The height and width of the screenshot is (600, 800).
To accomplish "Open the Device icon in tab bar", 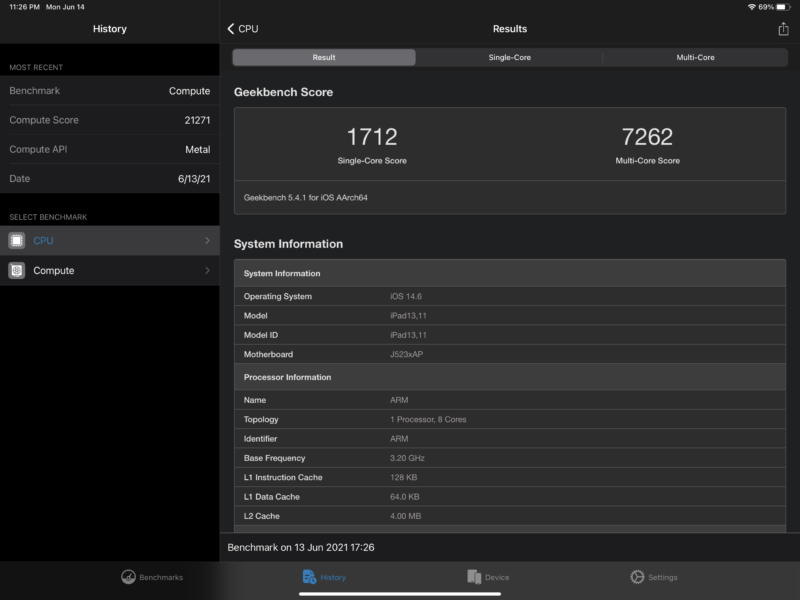I will point(474,577).
